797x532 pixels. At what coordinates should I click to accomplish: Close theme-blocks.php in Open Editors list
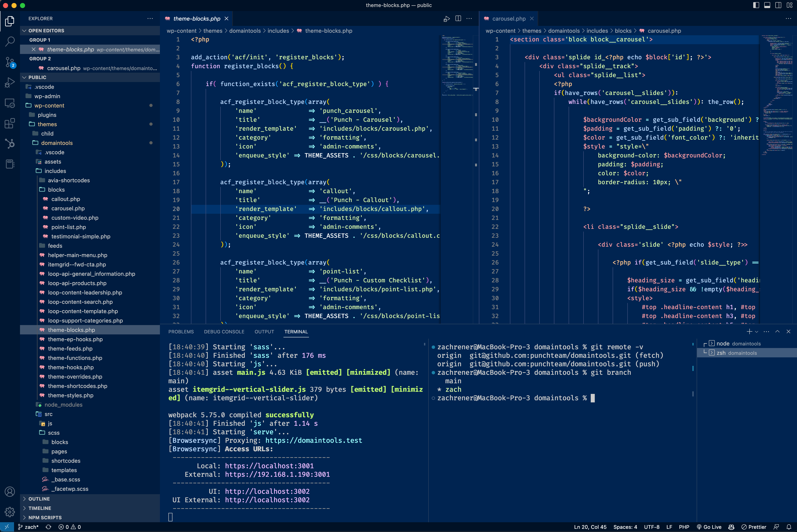pos(34,50)
